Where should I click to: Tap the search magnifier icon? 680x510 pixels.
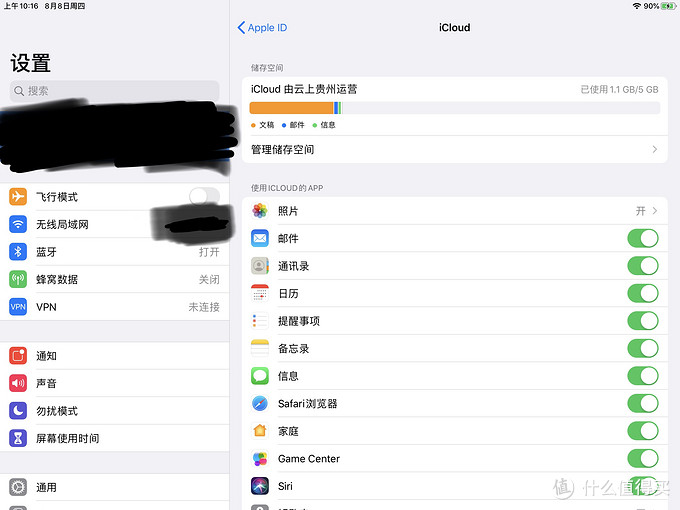[x=19, y=91]
